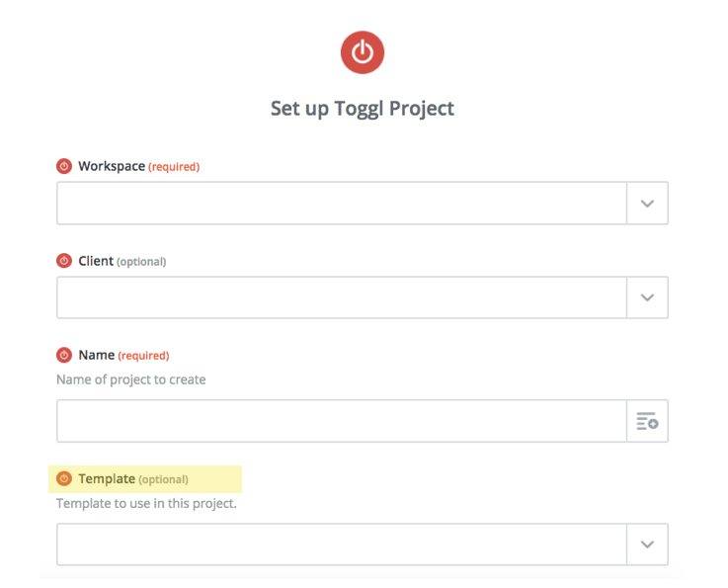Image resolution: width=728 pixels, height=588 pixels.
Task: Click inside the Client selection field
Action: coord(341,297)
